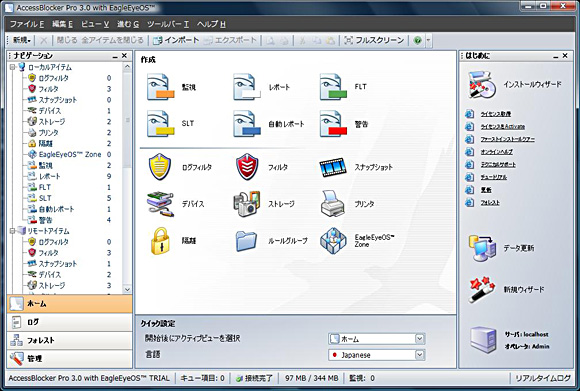Close the ナビゲーション panel

point(124,56)
